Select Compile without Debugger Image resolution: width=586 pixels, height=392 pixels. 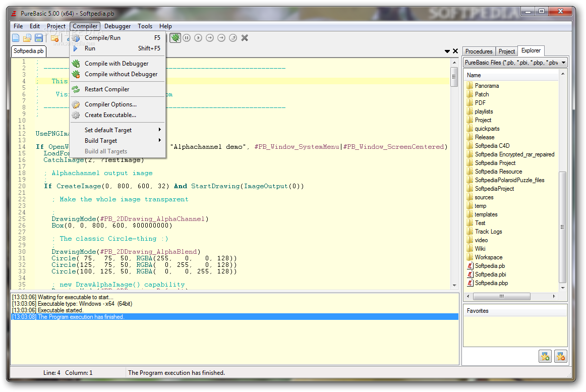coord(118,74)
